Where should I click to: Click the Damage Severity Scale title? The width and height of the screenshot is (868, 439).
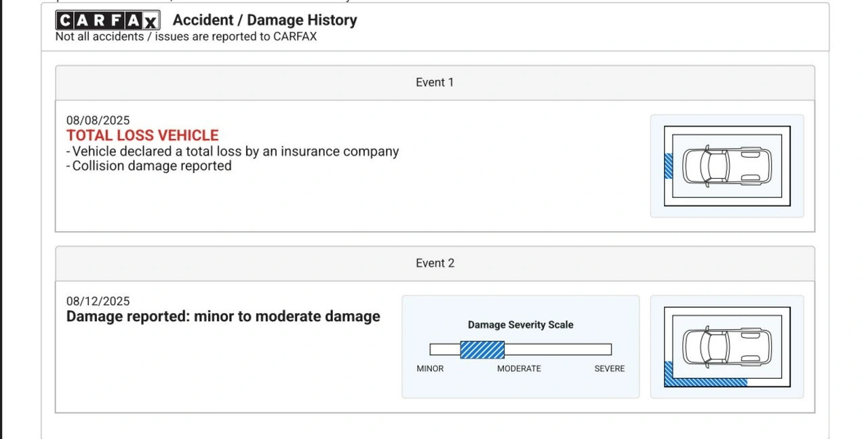[520, 325]
